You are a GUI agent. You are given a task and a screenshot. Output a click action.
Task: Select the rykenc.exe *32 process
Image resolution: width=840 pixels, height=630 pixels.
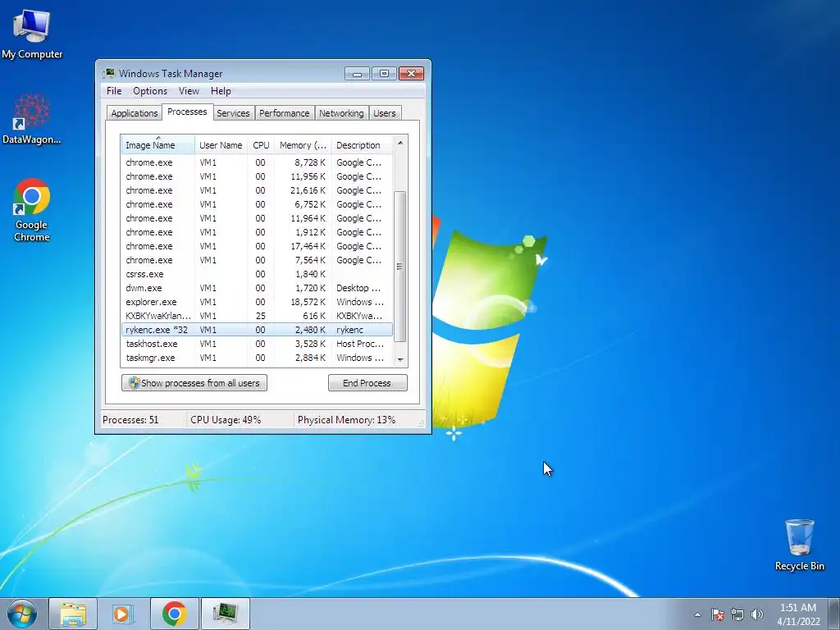(x=257, y=330)
